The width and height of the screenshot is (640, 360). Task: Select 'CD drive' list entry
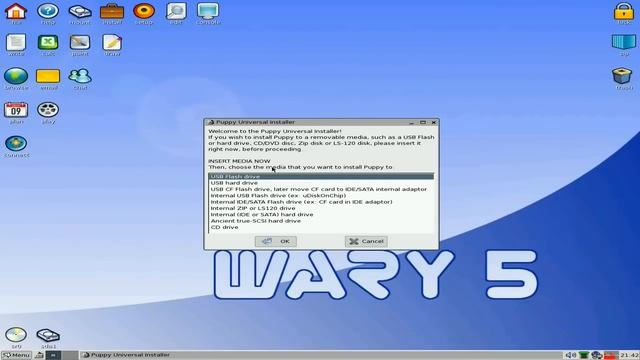click(x=321, y=227)
